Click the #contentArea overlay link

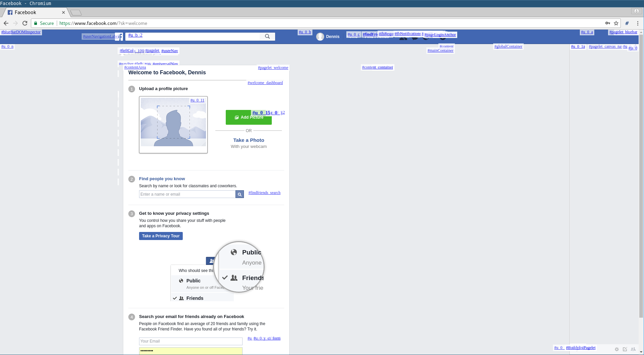pyautogui.click(x=135, y=67)
